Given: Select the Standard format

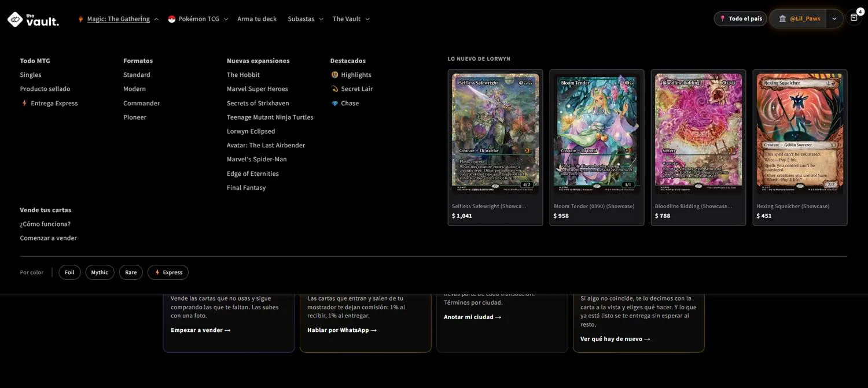Looking at the screenshot, I should tap(137, 75).
